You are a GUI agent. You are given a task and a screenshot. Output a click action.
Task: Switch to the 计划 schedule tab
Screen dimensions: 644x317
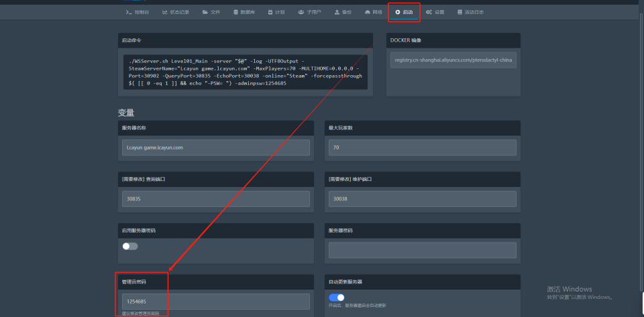pyautogui.click(x=276, y=12)
